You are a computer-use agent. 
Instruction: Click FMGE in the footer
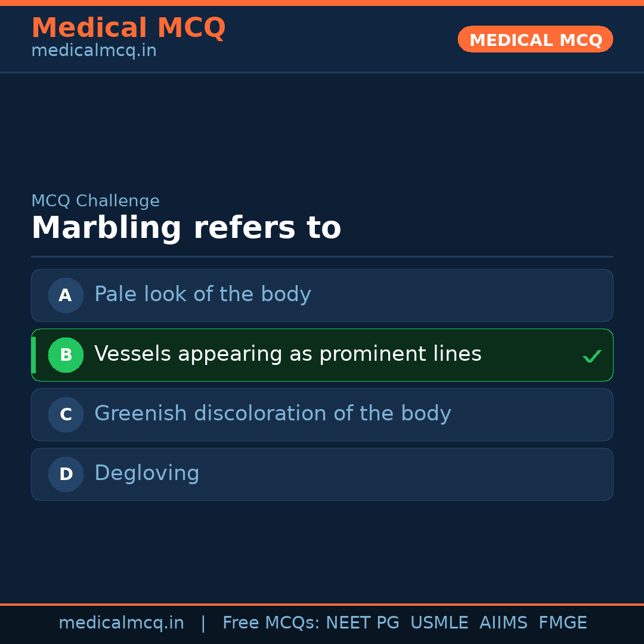click(x=562, y=623)
